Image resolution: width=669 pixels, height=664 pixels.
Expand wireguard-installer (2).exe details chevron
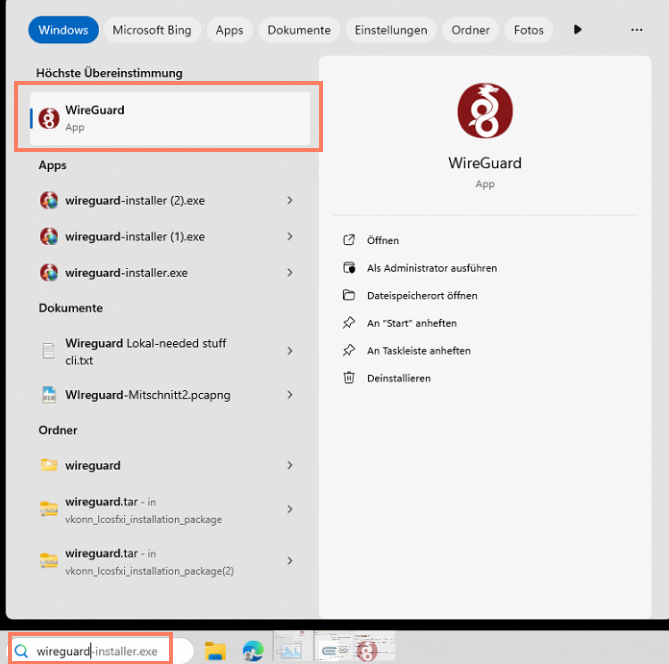pos(290,200)
